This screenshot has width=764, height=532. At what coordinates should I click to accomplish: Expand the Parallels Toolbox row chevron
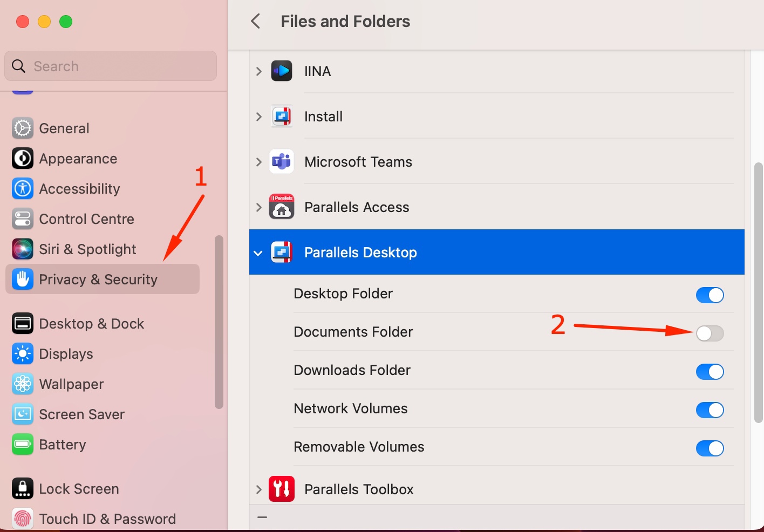coord(259,489)
